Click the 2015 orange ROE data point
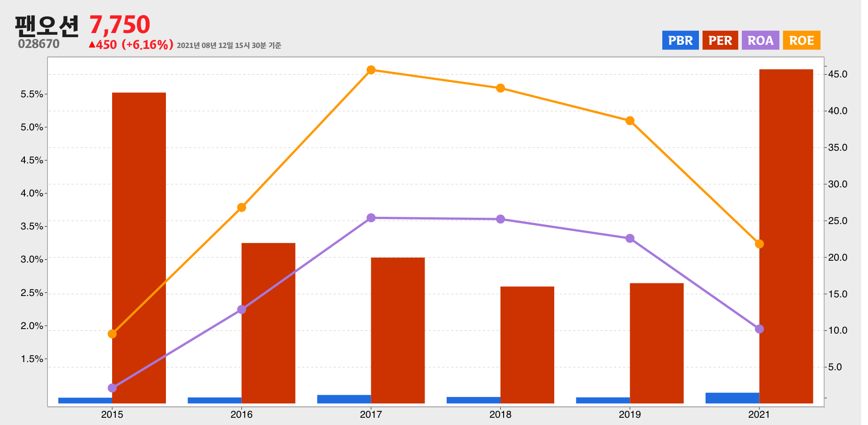 pos(112,334)
